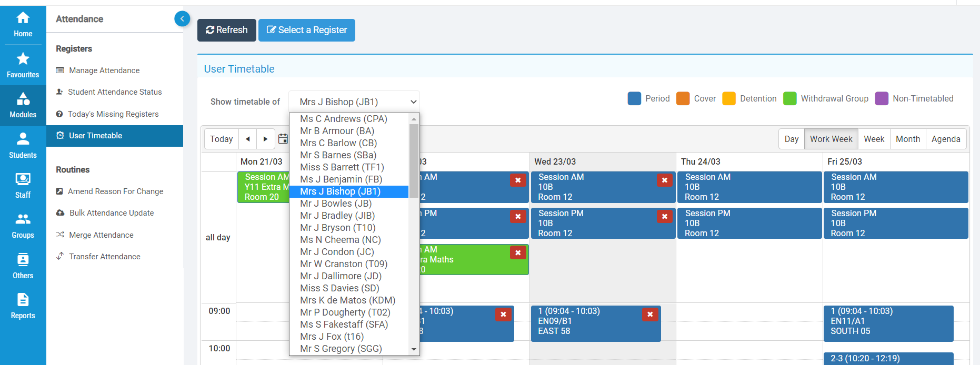Collapse the Attendance side panel arrow

[182, 19]
